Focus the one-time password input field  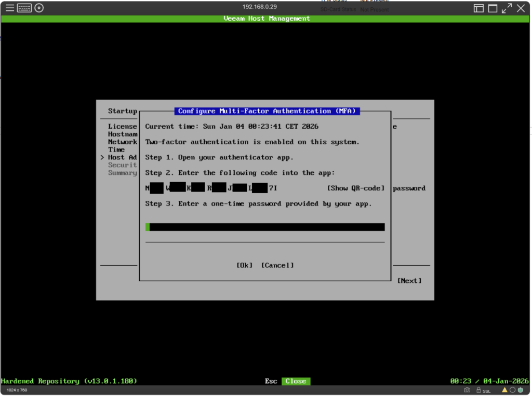(265, 227)
